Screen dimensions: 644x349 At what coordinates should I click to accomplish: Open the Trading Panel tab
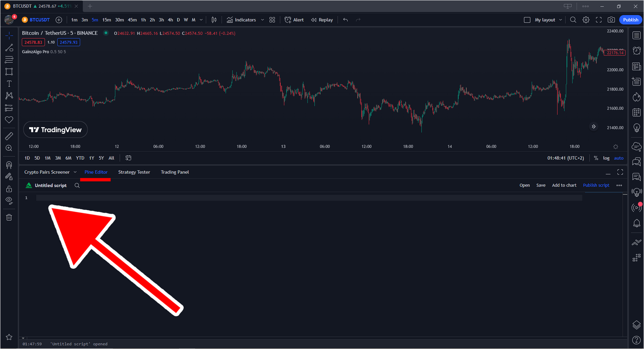click(x=175, y=172)
